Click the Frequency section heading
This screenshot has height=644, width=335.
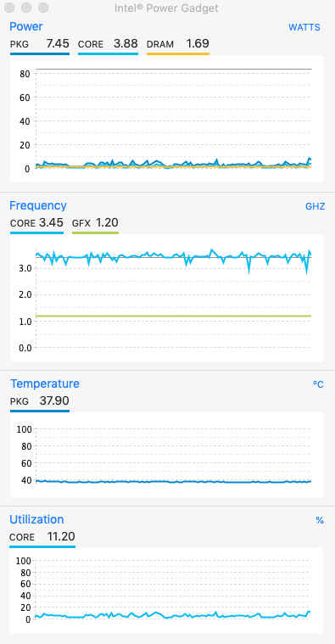[x=38, y=205]
